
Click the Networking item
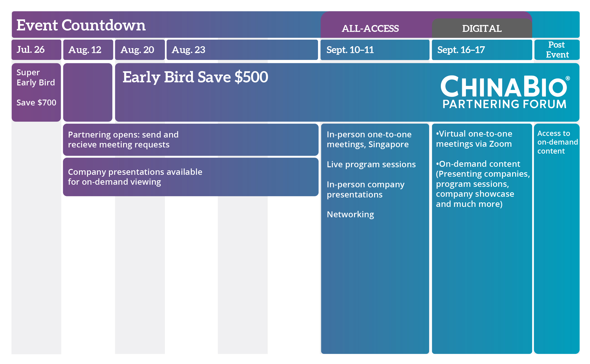(x=350, y=214)
